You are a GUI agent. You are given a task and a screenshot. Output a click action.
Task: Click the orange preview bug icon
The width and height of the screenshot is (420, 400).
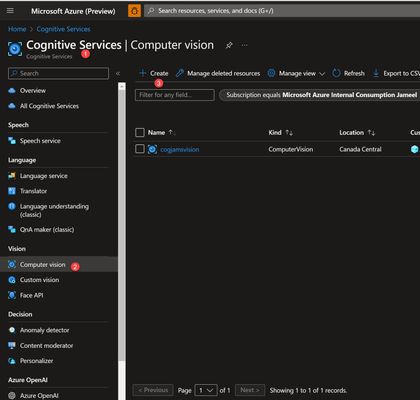point(134,11)
